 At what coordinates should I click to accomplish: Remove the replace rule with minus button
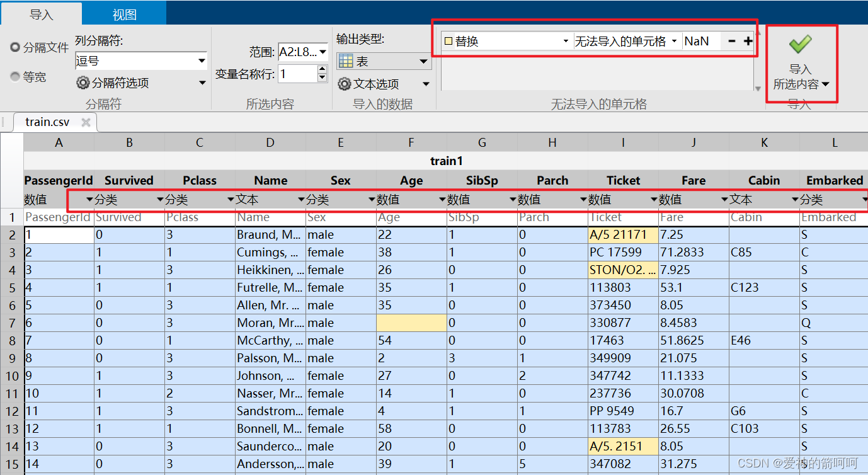[x=732, y=41]
